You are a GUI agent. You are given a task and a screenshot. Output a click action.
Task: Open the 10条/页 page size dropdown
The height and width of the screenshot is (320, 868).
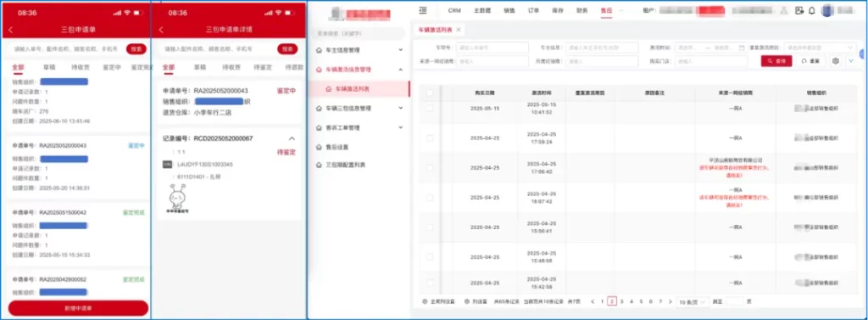[693, 301]
